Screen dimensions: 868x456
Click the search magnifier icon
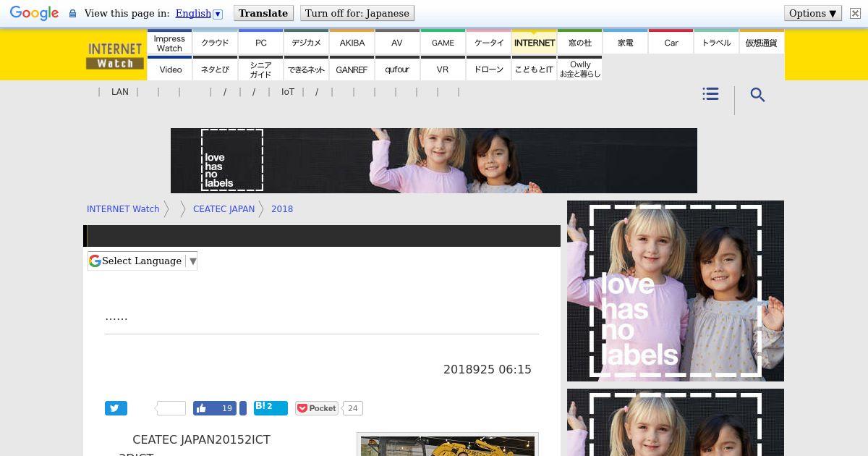pos(757,95)
